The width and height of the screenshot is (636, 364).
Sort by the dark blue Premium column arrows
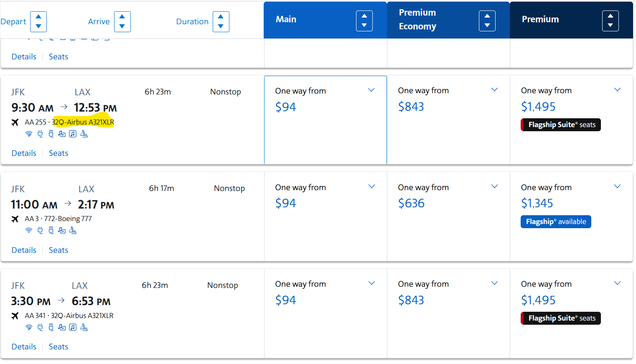pyautogui.click(x=610, y=21)
